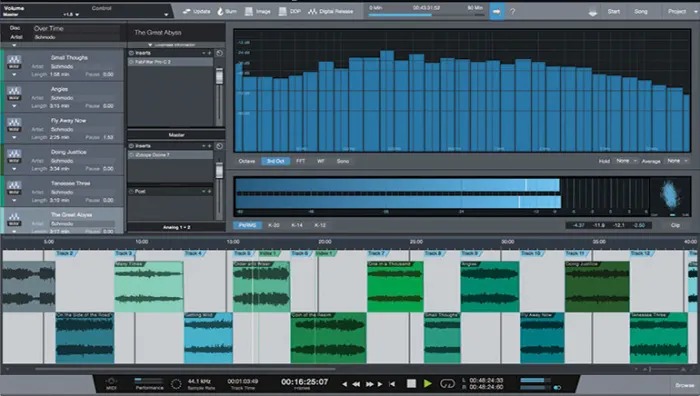Click the Project page button
700x396 pixels.
(677, 12)
